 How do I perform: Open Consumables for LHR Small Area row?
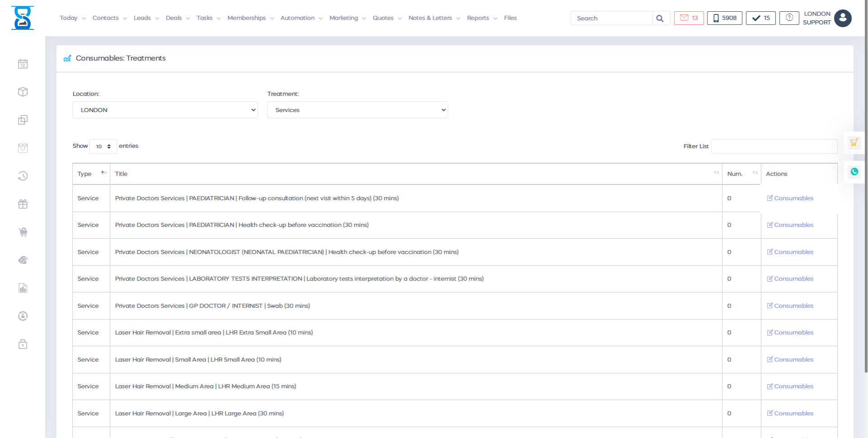(x=793, y=360)
